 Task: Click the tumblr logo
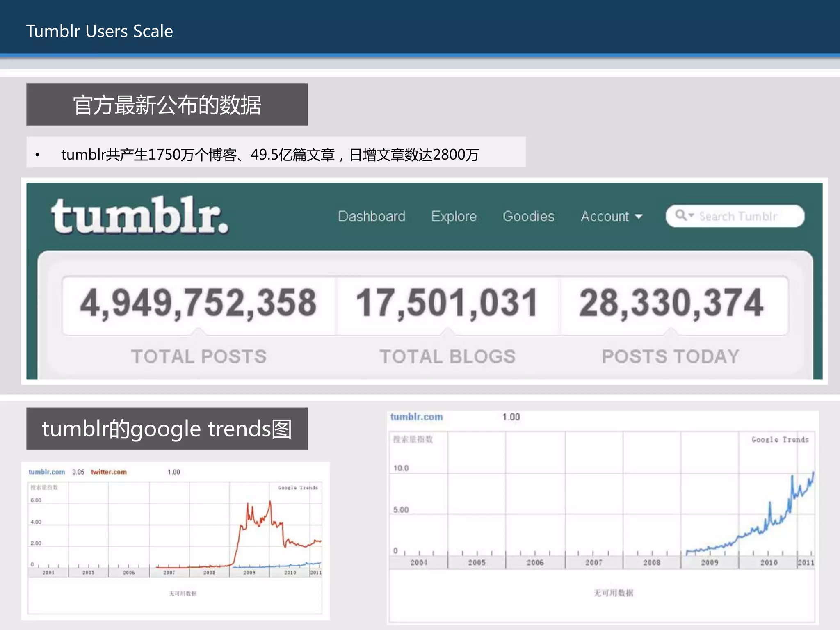tap(139, 215)
